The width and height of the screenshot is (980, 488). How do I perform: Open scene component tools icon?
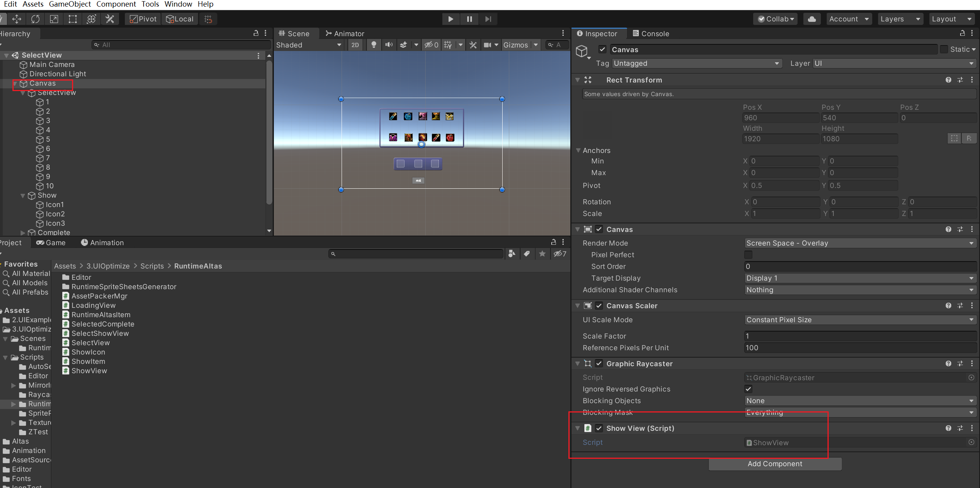click(473, 45)
